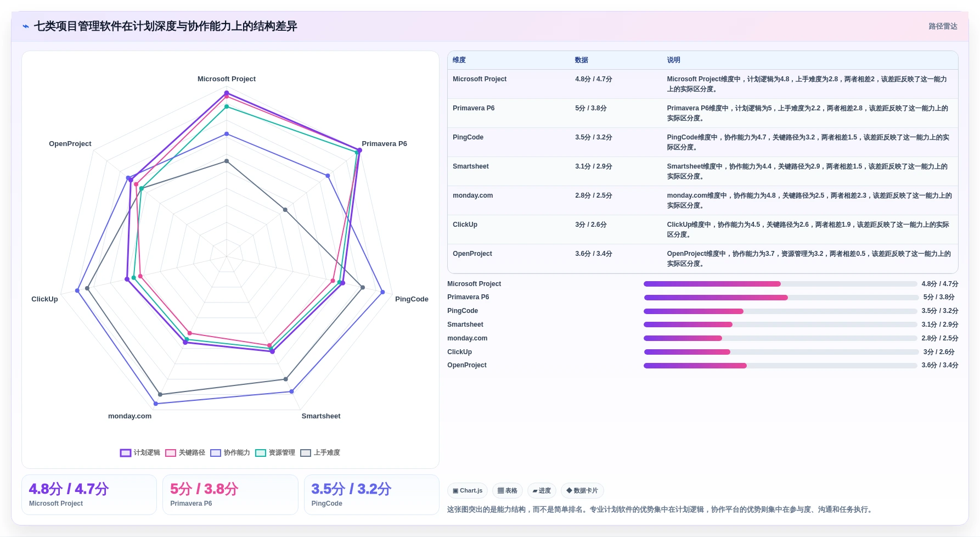980x537 pixels.
Task: Select the 数据卡片 chip
Action: point(582,490)
